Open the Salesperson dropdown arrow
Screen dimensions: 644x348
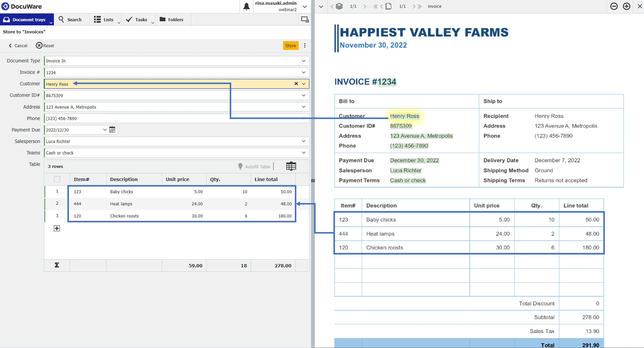[303, 141]
